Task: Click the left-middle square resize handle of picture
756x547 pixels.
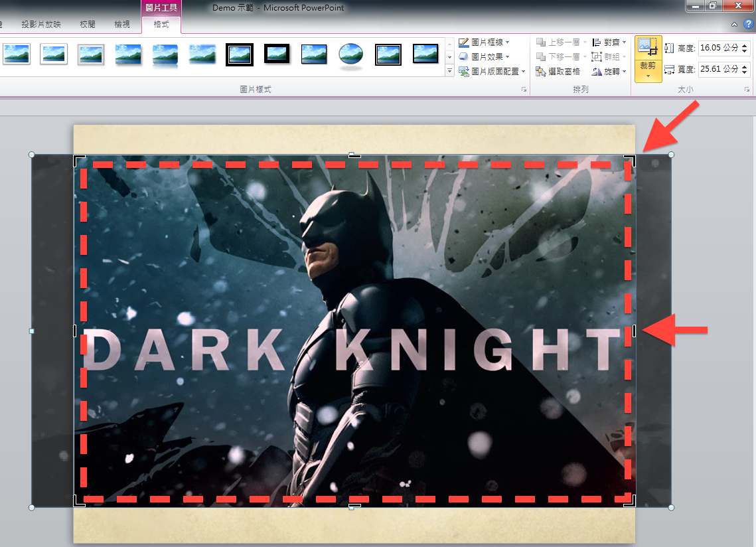Action: [x=32, y=331]
